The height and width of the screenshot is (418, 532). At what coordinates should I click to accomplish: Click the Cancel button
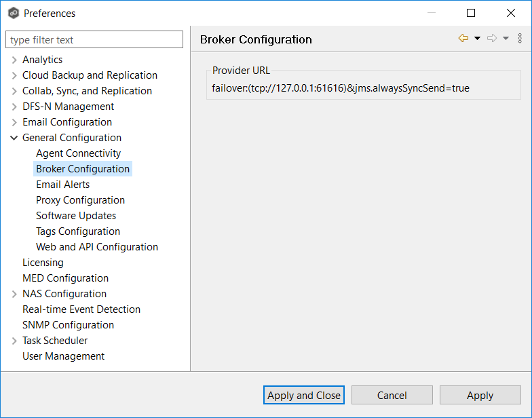click(392, 395)
